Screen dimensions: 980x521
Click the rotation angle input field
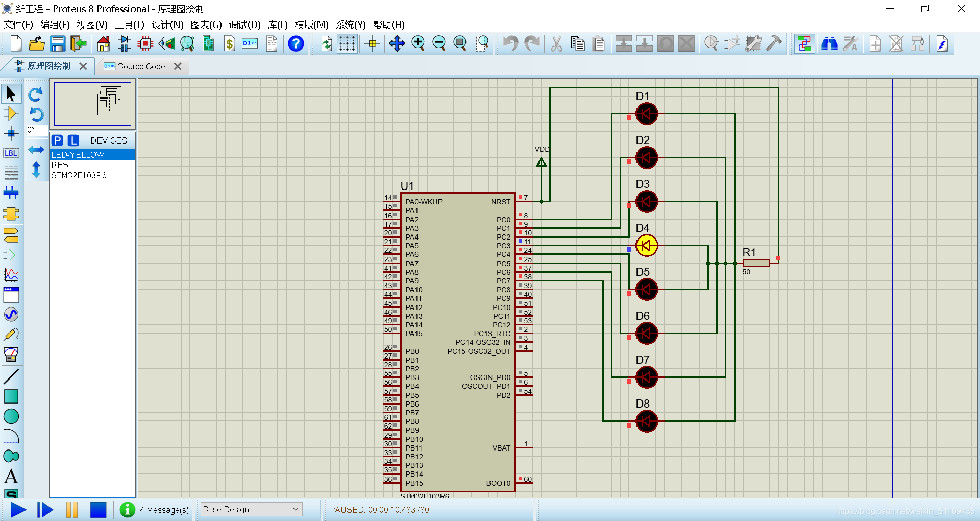click(x=36, y=130)
